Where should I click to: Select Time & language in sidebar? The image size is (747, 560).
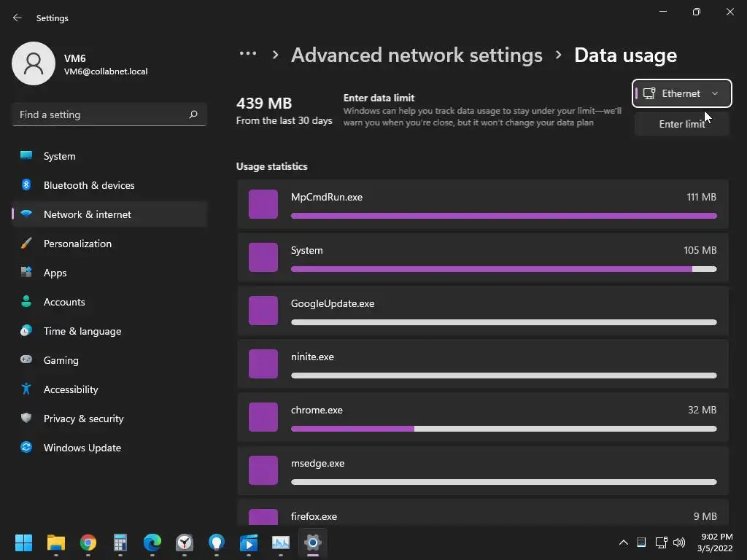click(x=82, y=331)
